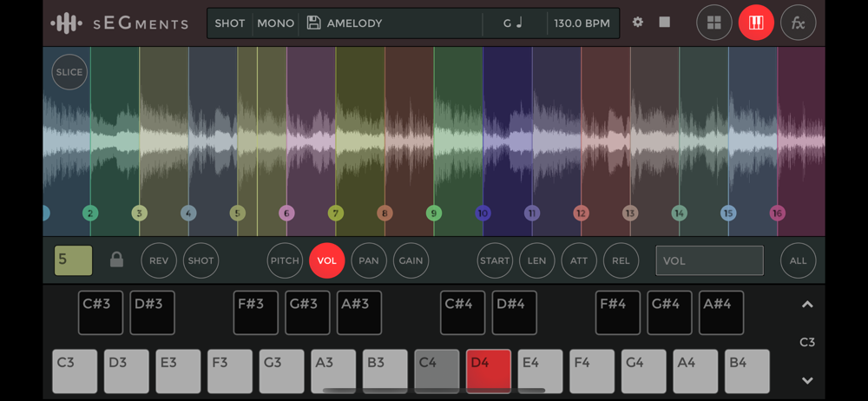Image resolution: width=868 pixels, height=401 pixels.
Task: Switch to the pads grid view icon
Action: point(714,23)
